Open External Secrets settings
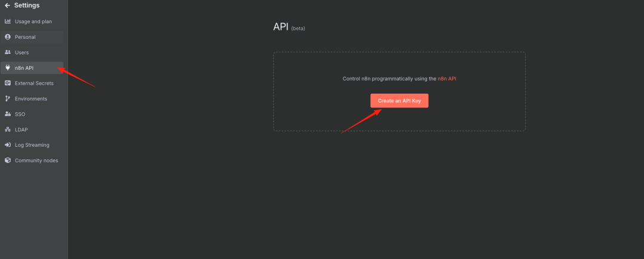This screenshot has height=259, width=644. coord(32,84)
